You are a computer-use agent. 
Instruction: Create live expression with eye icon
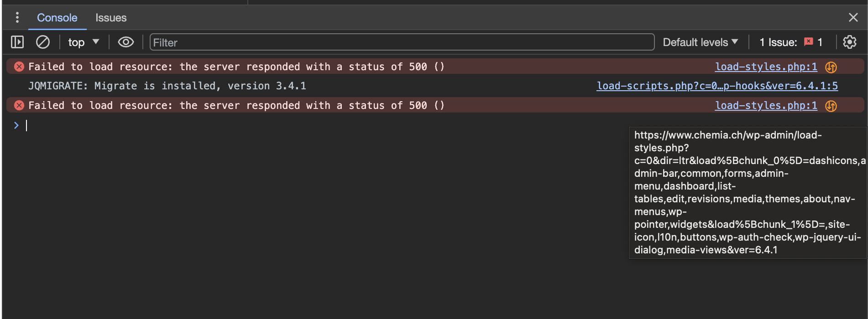tap(126, 42)
